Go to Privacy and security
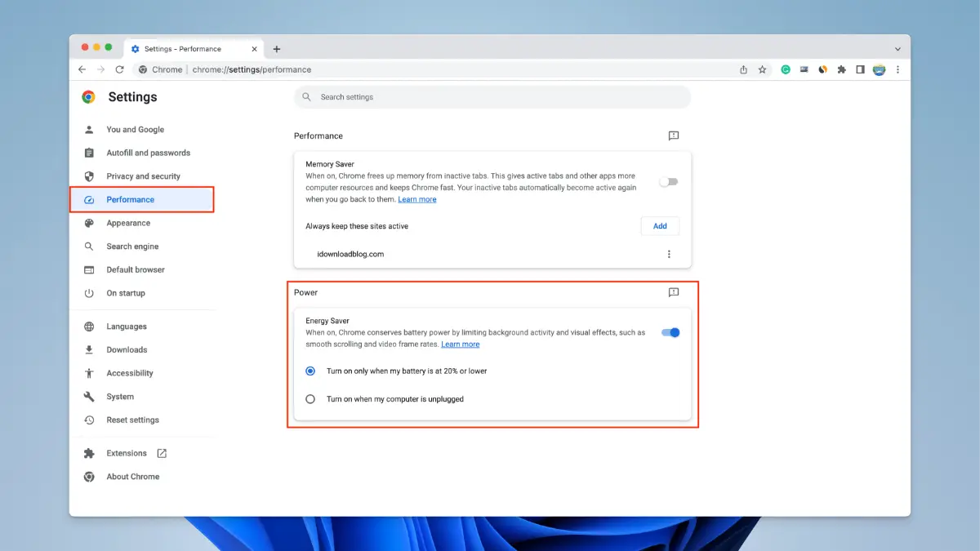Image resolution: width=980 pixels, height=551 pixels. point(142,176)
